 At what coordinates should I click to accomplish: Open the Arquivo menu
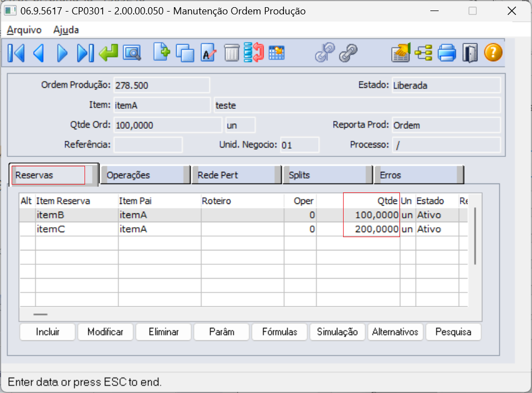(24, 30)
